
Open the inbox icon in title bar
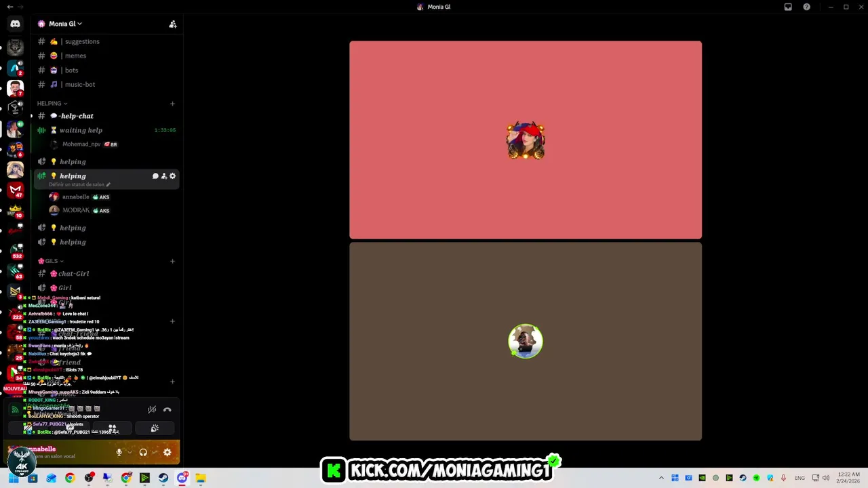coord(788,7)
